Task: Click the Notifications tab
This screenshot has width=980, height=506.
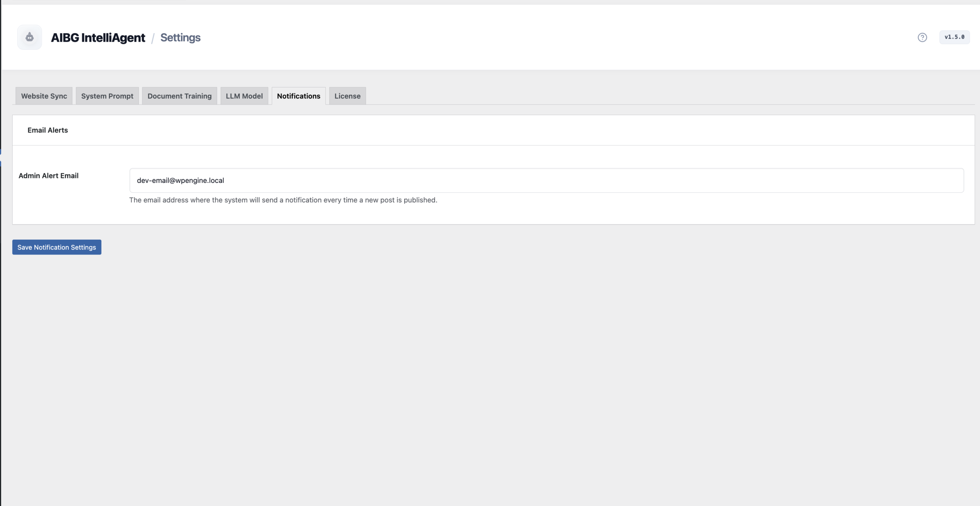Action: coord(299,96)
